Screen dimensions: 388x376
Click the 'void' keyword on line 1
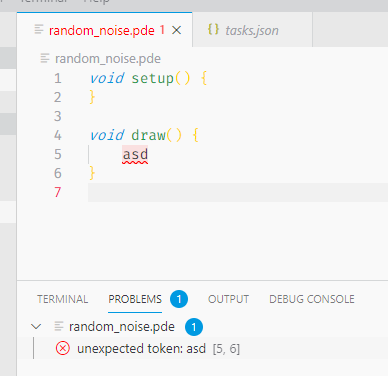tap(107, 78)
